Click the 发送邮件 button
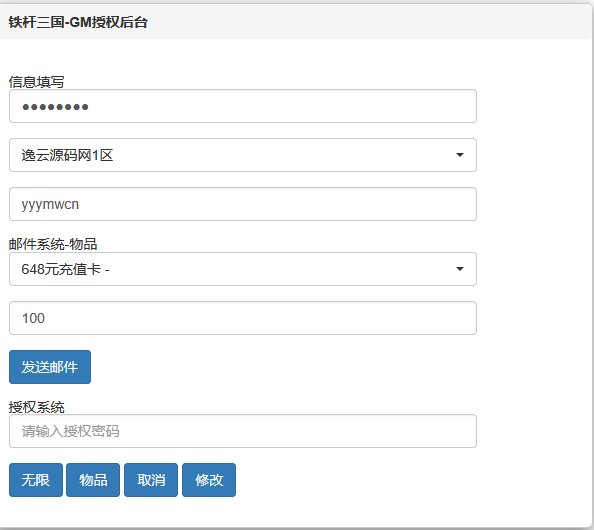 pos(50,367)
